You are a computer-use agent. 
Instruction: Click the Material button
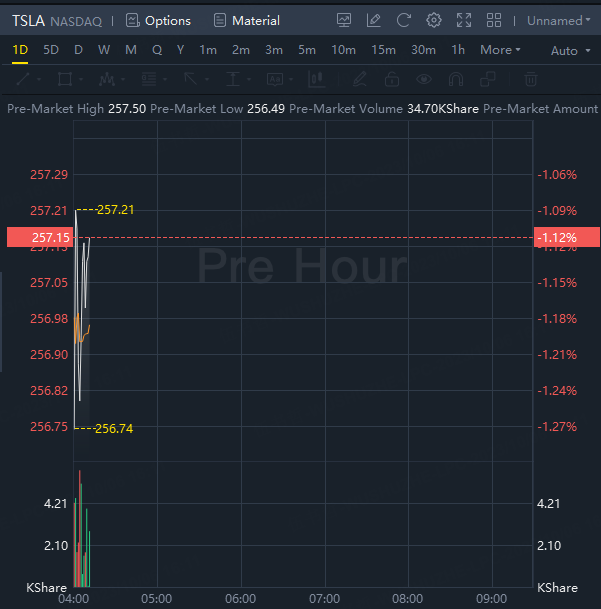(247, 20)
